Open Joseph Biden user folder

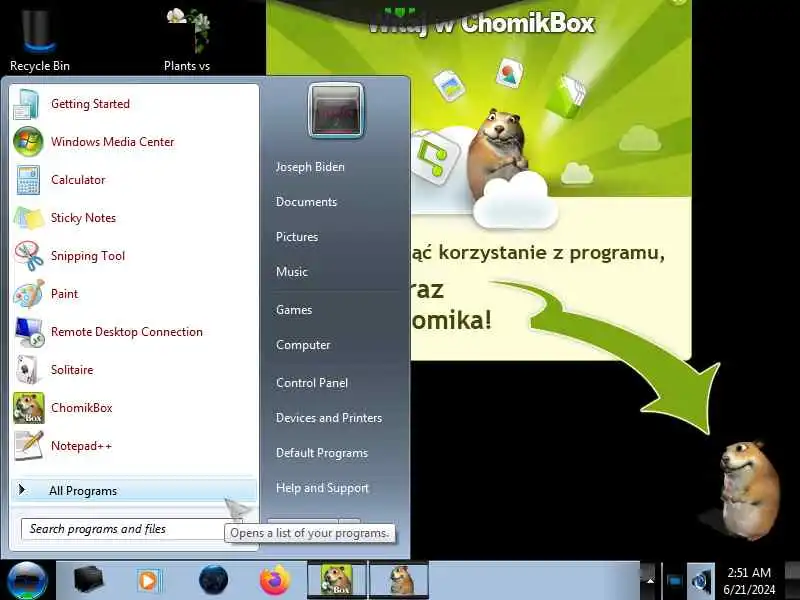(x=310, y=167)
